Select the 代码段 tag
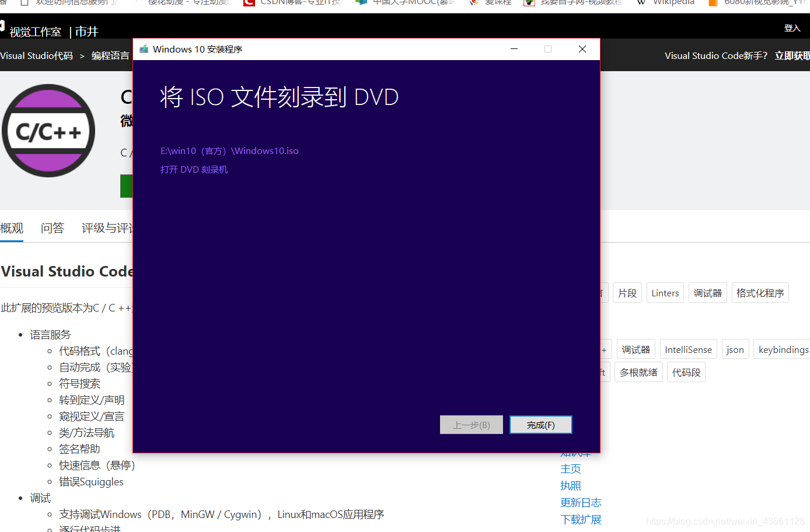 (686, 372)
